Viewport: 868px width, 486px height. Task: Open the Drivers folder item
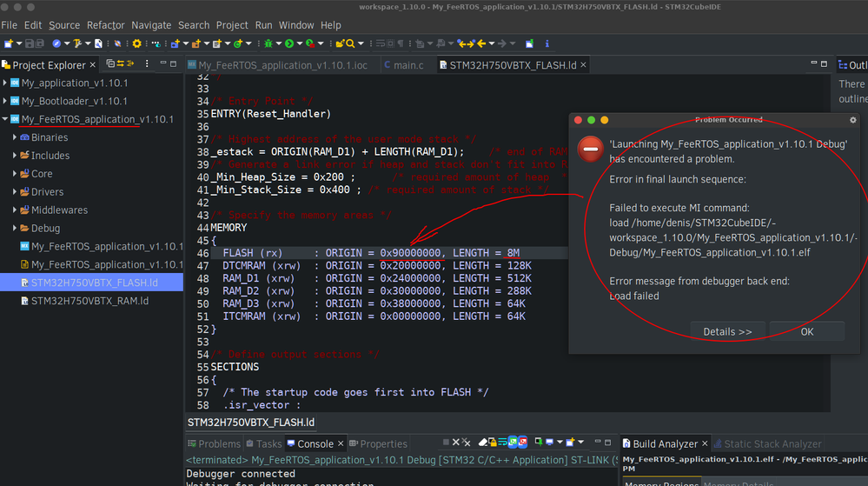click(x=47, y=192)
